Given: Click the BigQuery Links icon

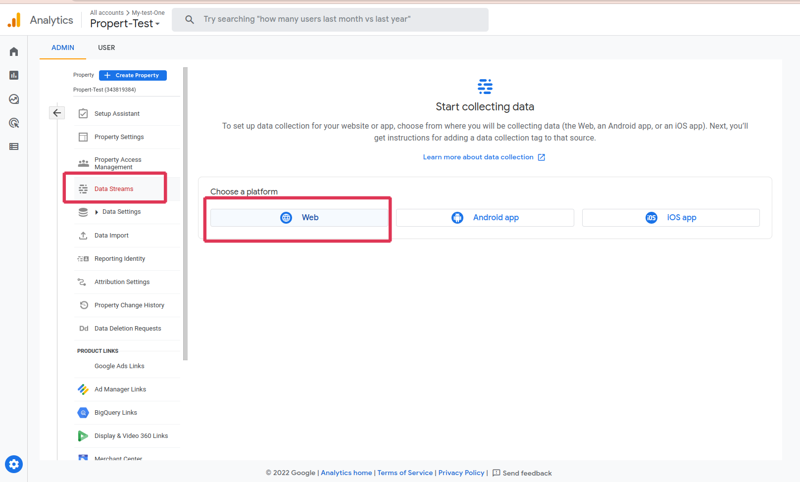Looking at the screenshot, I should pos(83,413).
